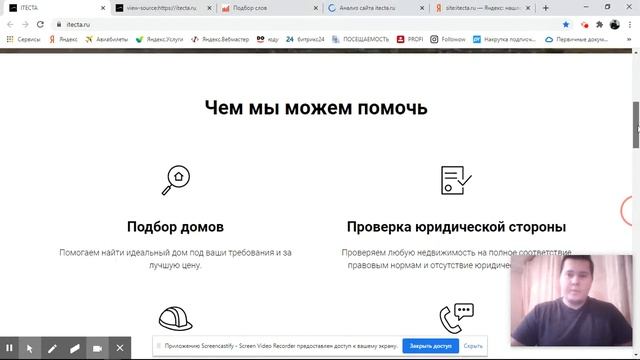Close the view-source tab
Screen dimensions: 640x360
click(x=209, y=8)
